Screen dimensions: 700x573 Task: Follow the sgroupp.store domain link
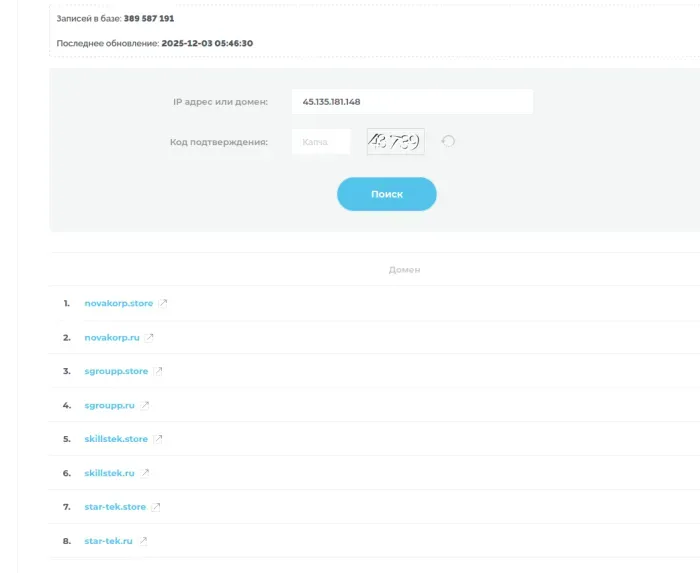tap(116, 371)
